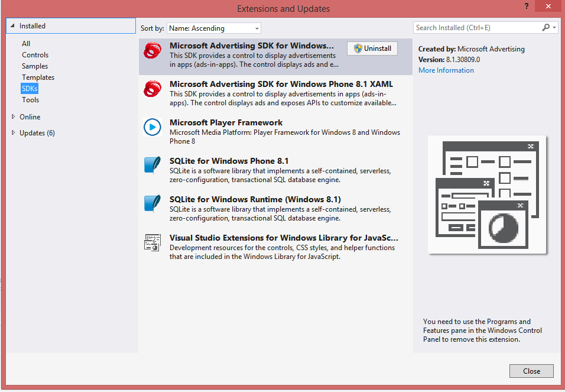Open the Sort by dropdown
The height and width of the screenshot is (392, 565).
coord(214,28)
